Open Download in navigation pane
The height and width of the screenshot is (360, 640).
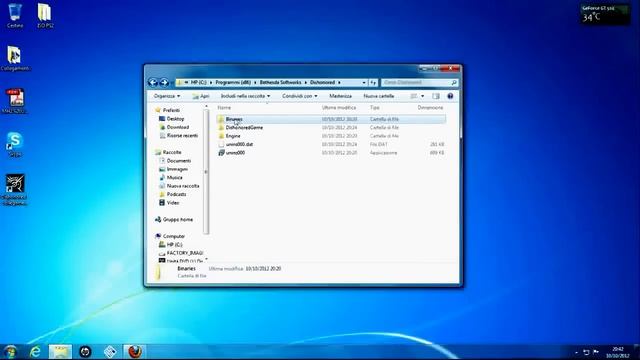point(178,127)
